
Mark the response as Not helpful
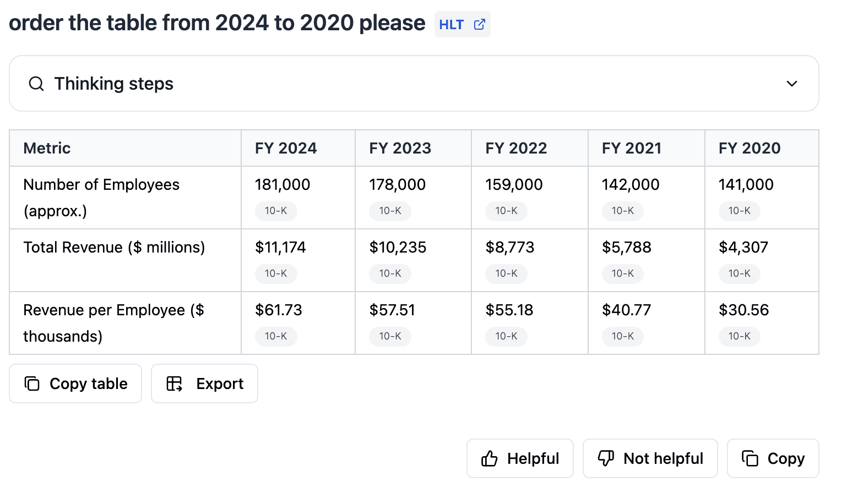coord(650,458)
